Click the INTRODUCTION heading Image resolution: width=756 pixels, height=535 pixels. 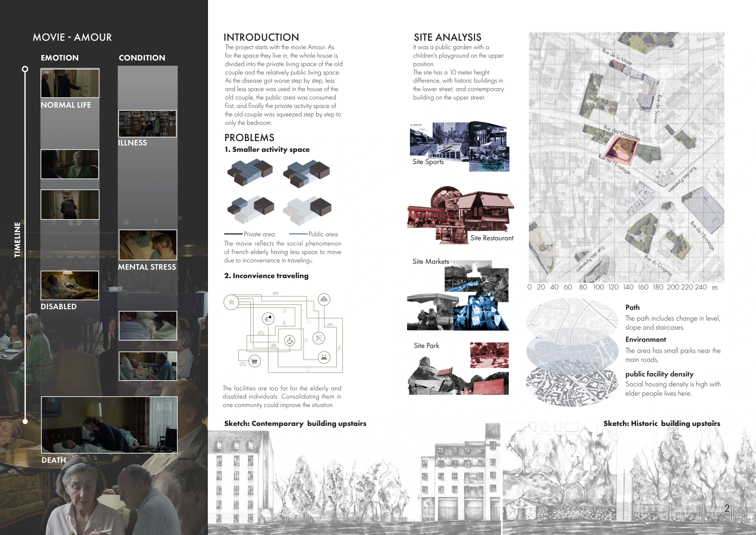point(261,37)
